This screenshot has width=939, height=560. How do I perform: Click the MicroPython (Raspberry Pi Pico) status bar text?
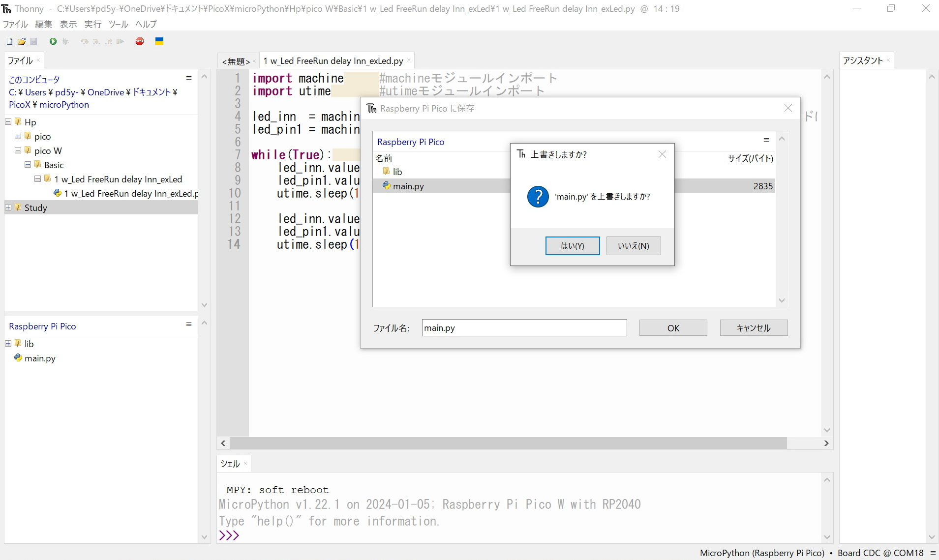762,553
